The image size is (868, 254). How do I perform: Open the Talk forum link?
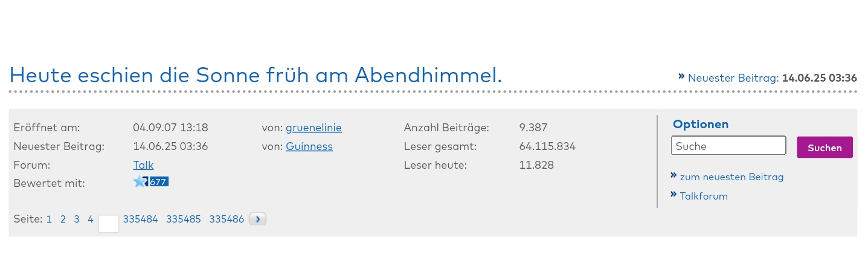(x=143, y=165)
